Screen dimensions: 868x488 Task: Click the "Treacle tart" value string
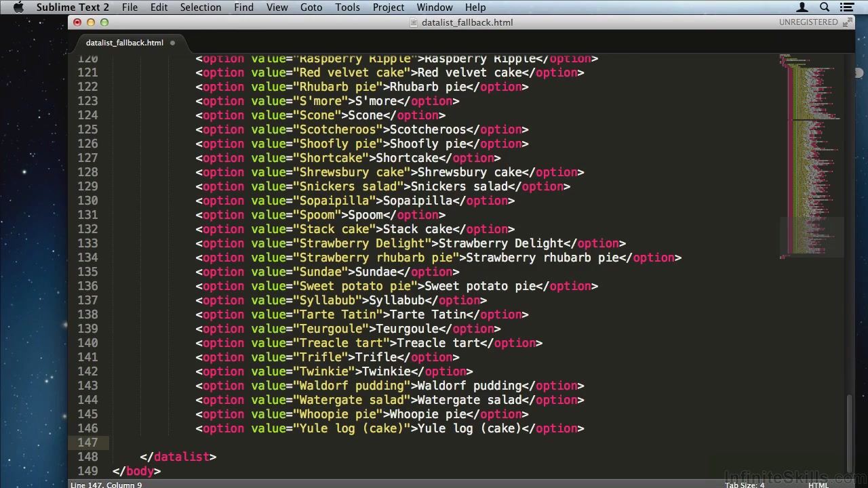(x=341, y=343)
